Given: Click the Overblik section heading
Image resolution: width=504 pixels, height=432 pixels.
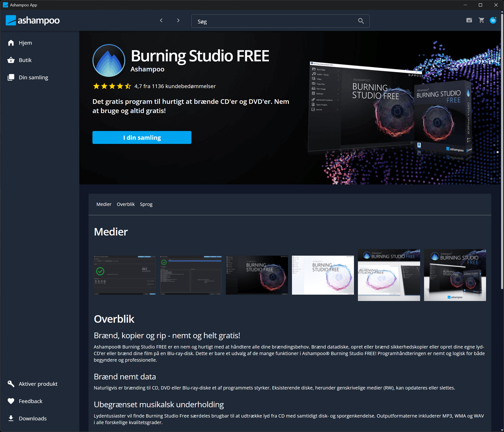Looking at the screenshot, I should (114, 319).
